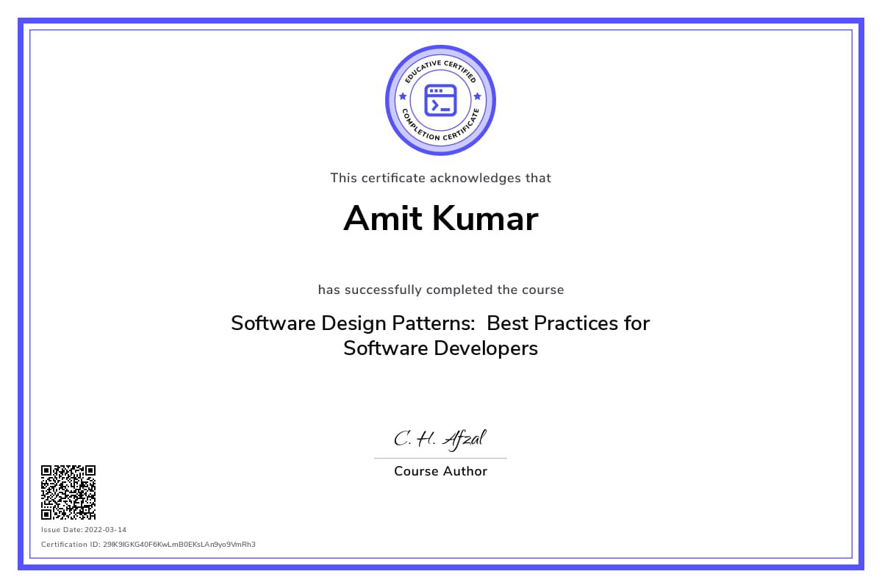
Task: Click "This certificate acknowledges that" text
Action: click(x=441, y=178)
